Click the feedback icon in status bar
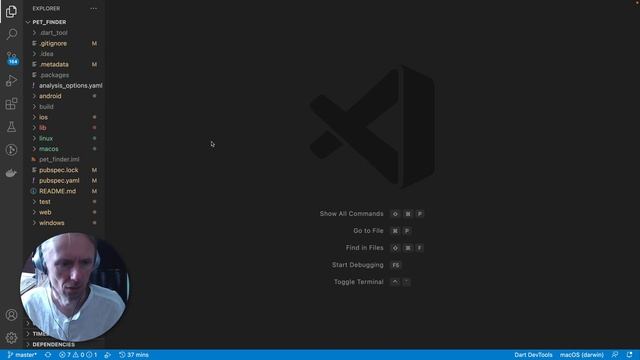 point(615,355)
